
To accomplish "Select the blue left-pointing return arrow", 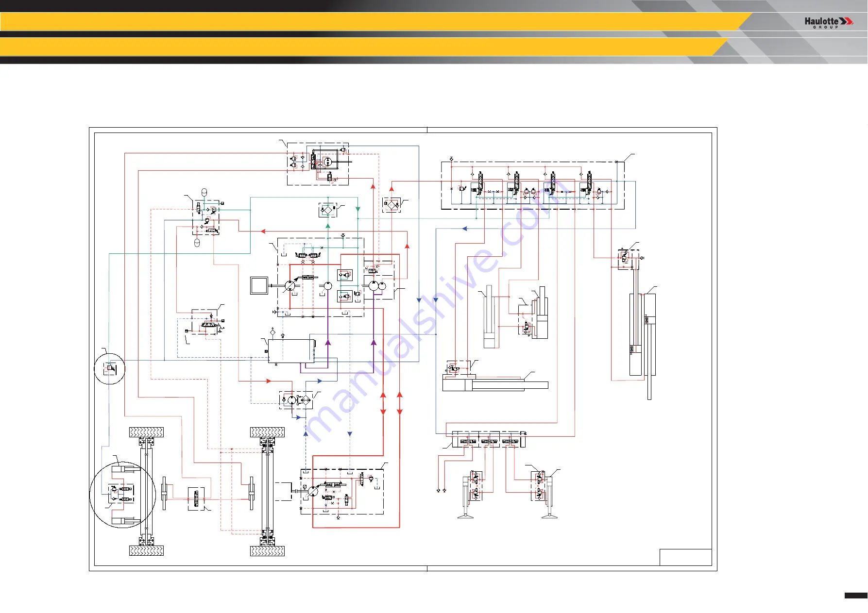I will 464,229.
